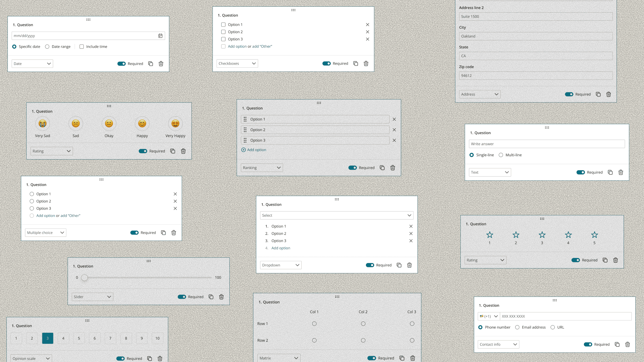Click the drag handle on Ranking Option 1
644x362 pixels.
click(245, 119)
